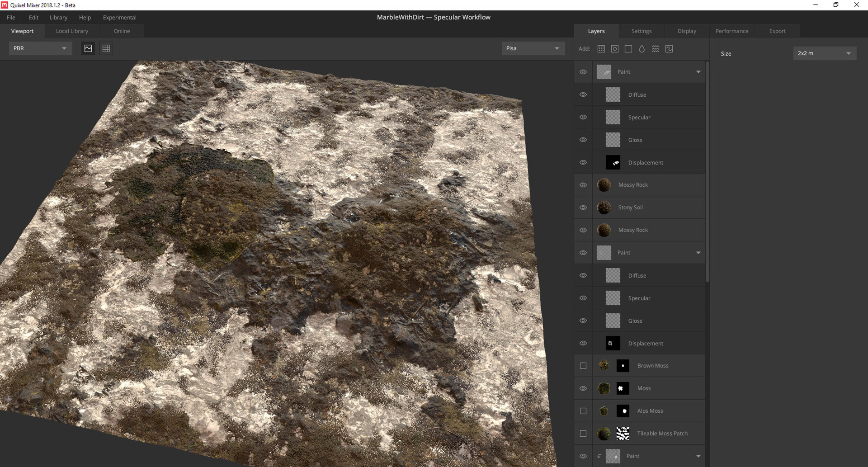Enable grid view with the grid icon
The image size is (868, 467).
coord(106,48)
